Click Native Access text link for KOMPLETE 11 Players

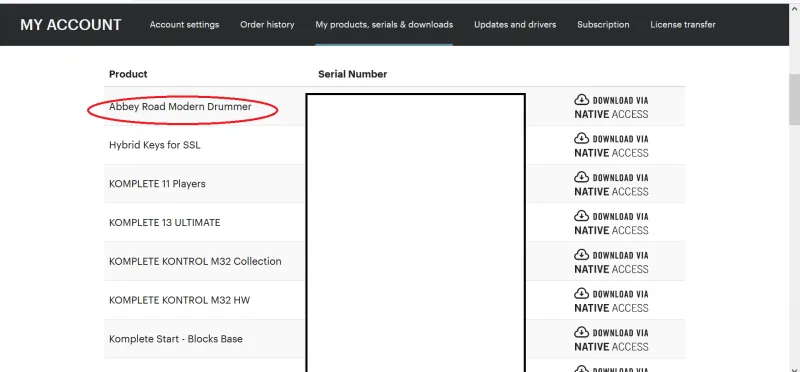point(611,192)
